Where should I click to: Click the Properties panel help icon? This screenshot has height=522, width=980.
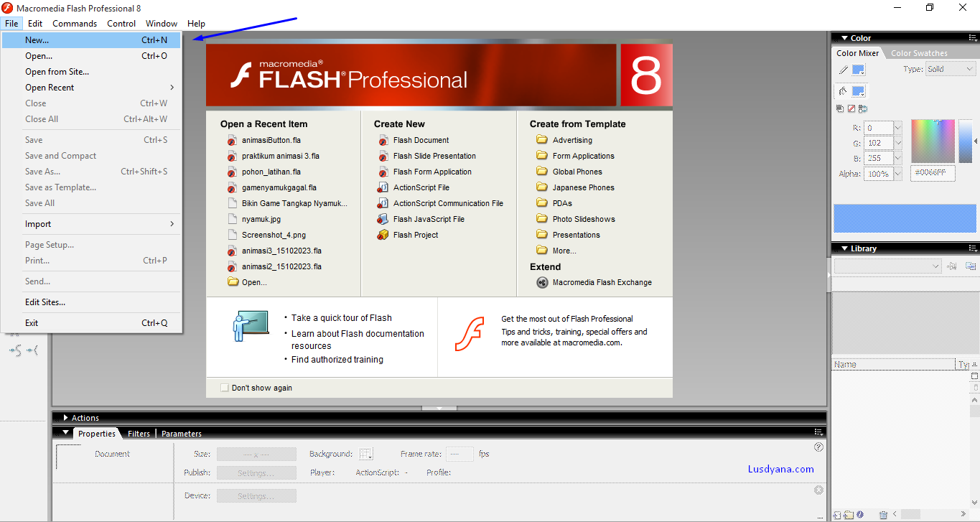pos(819,447)
